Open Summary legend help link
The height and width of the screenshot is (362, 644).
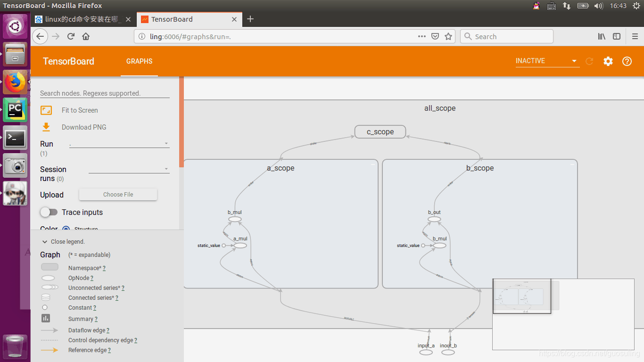tap(96, 319)
